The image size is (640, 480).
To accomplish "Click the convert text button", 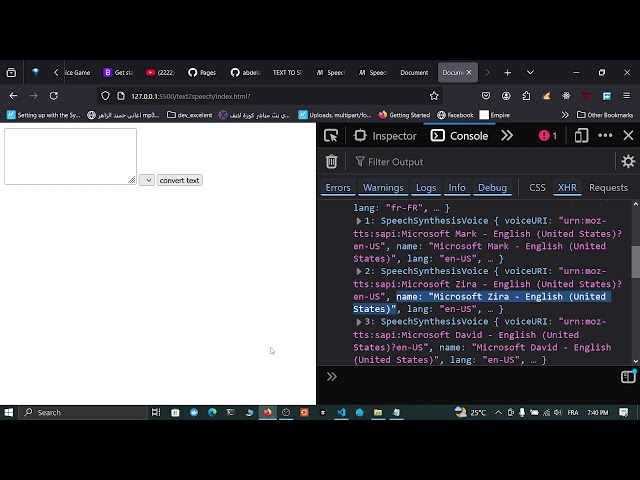I will click(x=180, y=180).
